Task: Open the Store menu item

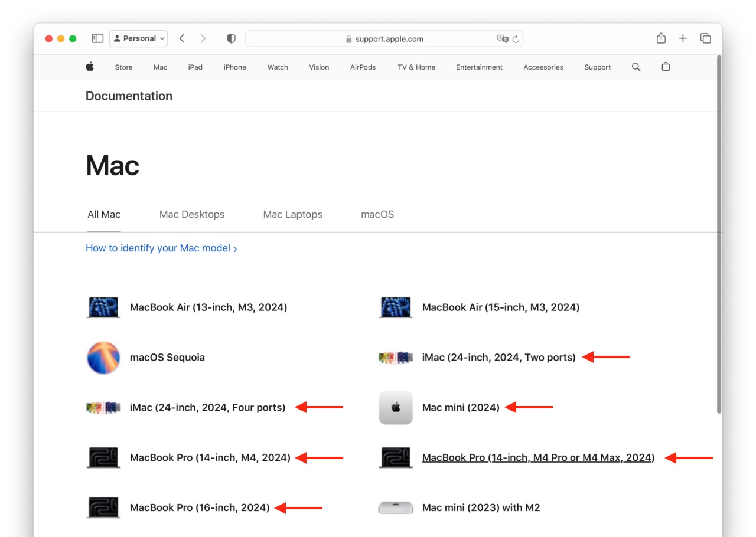Action: [x=123, y=67]
